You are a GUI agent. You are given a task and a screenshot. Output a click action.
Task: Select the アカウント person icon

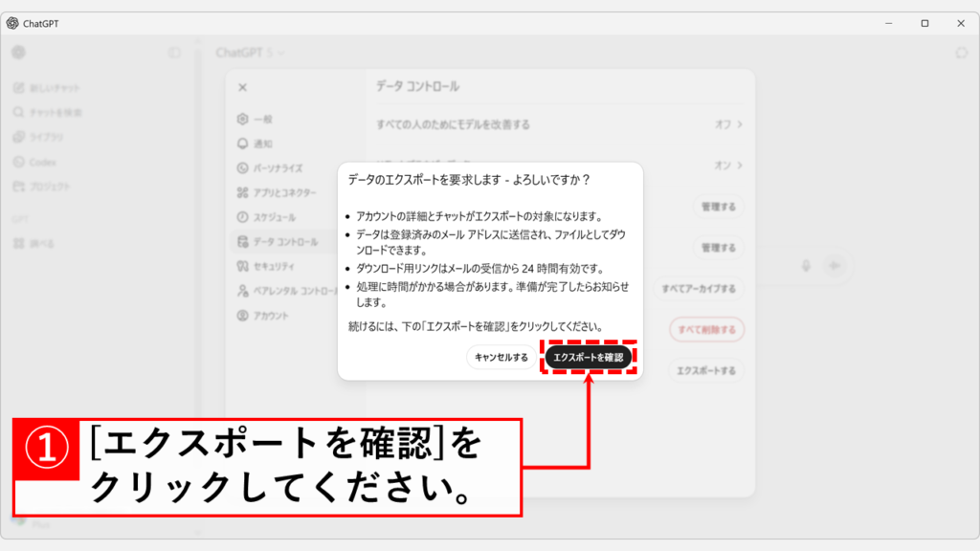click(242, 315)
